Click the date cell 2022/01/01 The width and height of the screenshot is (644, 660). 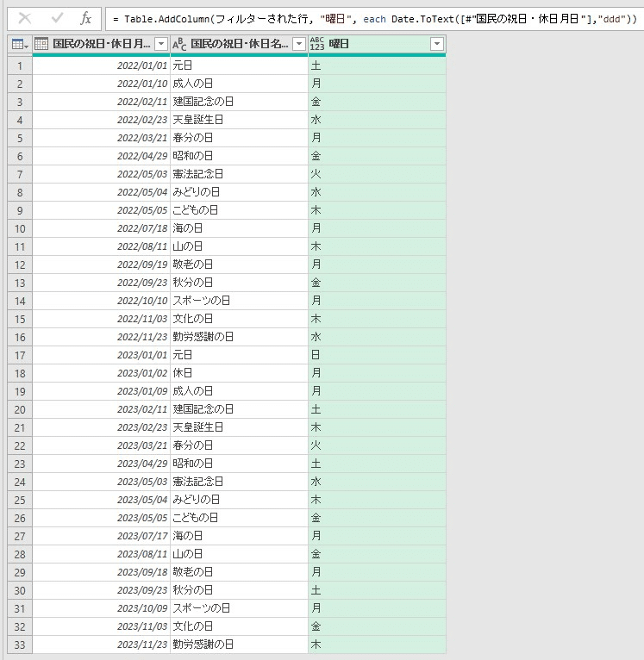click(x=102, y=65)
